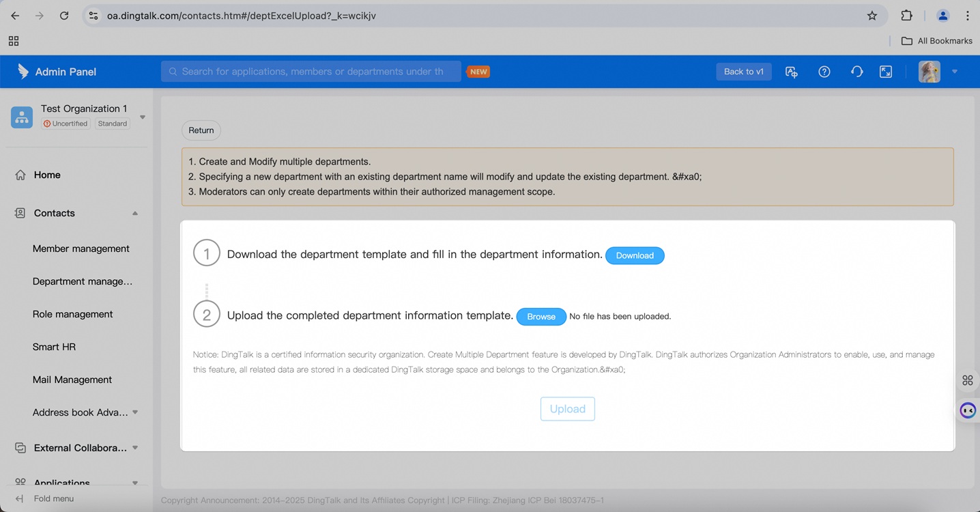Reload the page with the refresh icon

click(x=64, y=16)
